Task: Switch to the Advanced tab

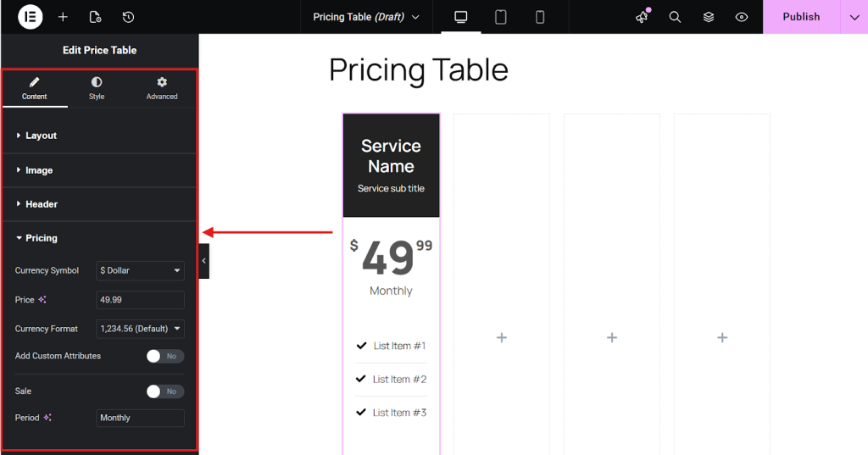Action: click(x=162, y=88)
